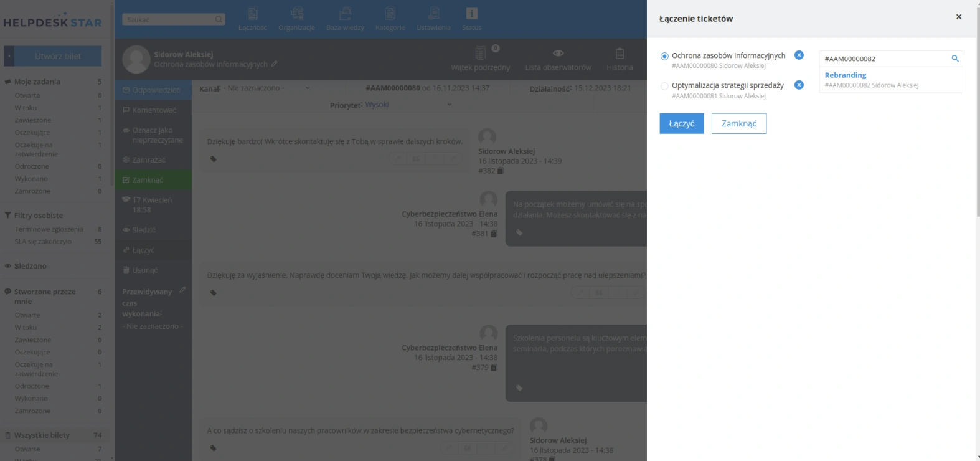The image size is (980, 461).
Task: Open Odroczone under Moje zadania
Action: (32, 166)
